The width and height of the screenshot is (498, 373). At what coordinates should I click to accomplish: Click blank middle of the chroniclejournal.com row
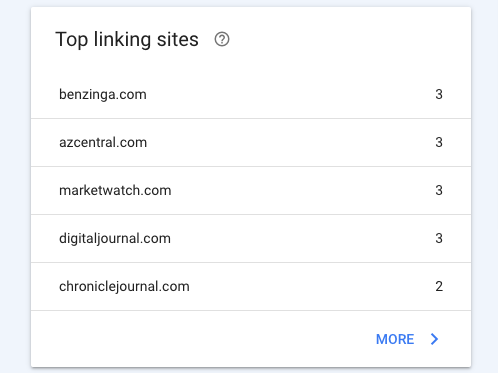tap(310, 286)
